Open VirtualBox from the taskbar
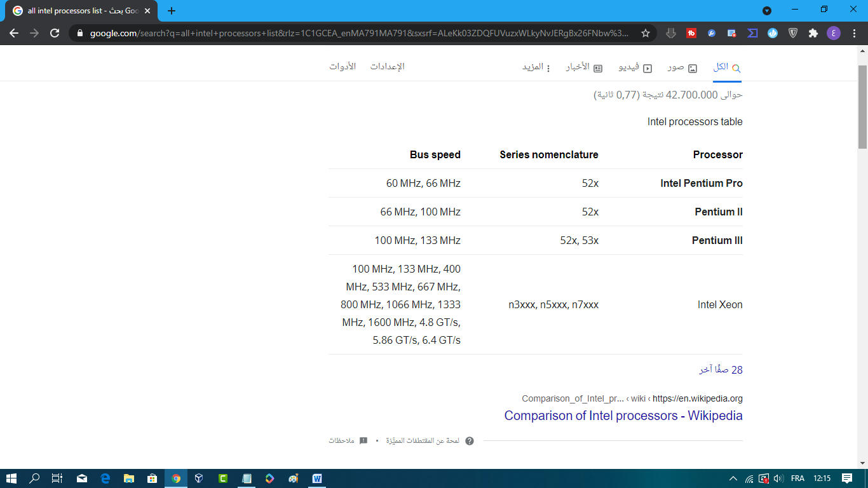Viewport: 868px width, 488px height. pos(200,478)
